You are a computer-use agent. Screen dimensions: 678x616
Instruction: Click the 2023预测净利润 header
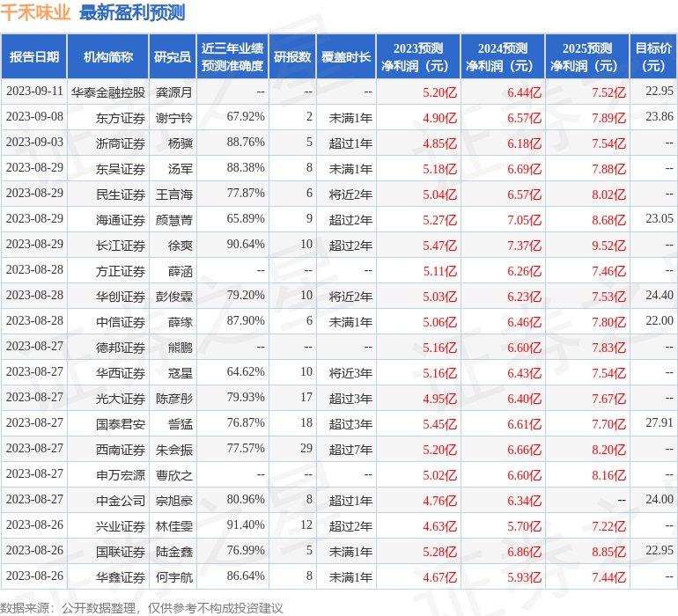[x=418, y=56]
